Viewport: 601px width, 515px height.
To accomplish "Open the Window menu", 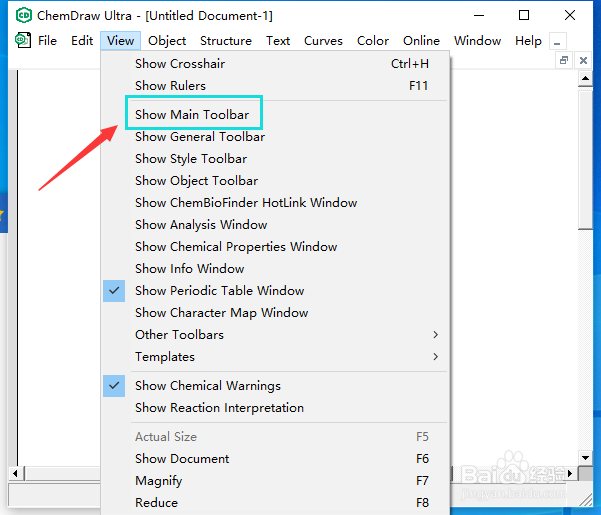I will [x=477, y=41].
